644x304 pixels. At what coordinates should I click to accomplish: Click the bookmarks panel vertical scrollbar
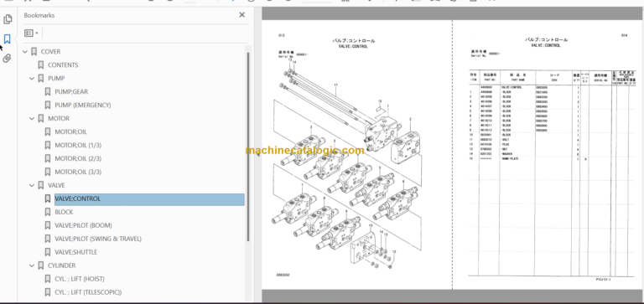click(247, 147)
